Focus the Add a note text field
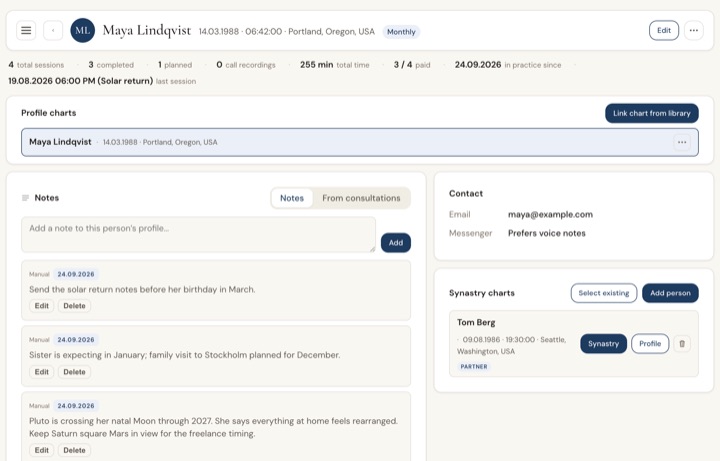Viewport: 720px width, 461px height. click(198, 235)
